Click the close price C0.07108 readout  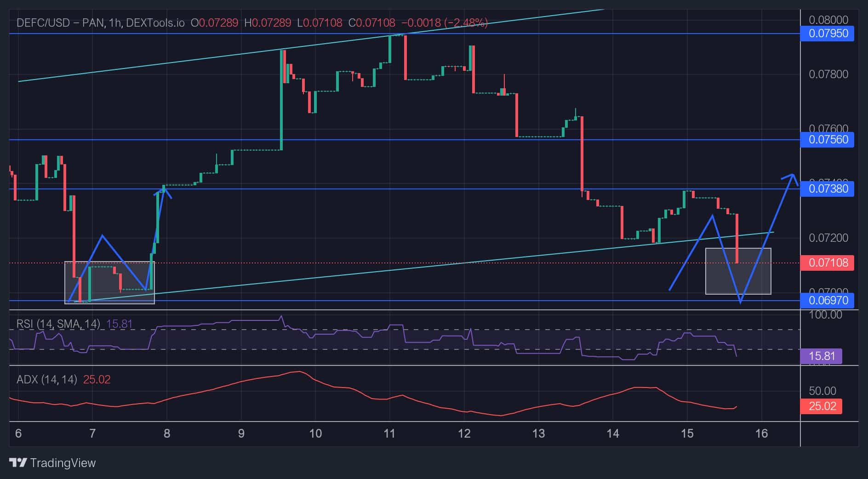pyautogui.click(x=371, y=23)
